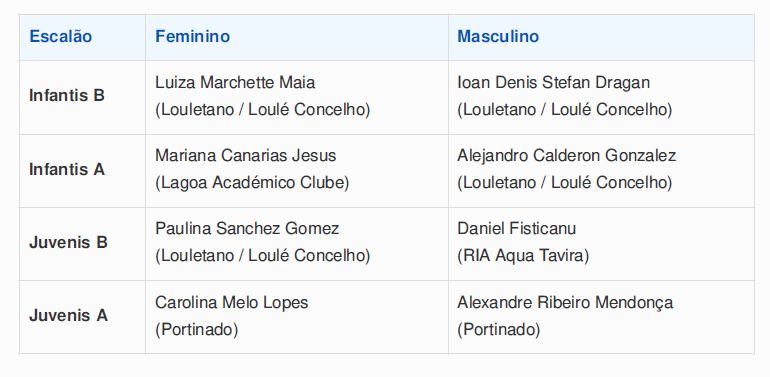Click the name Ioan Denis Stefan Dragan
Viewport: 770px width, 377px height.
pyautogui.click(x=553, y=82)
